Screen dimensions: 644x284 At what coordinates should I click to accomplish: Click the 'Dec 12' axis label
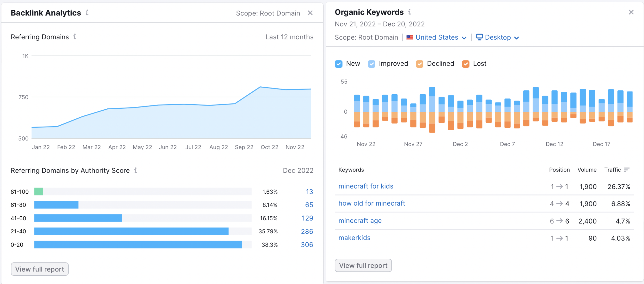[554, 144]
